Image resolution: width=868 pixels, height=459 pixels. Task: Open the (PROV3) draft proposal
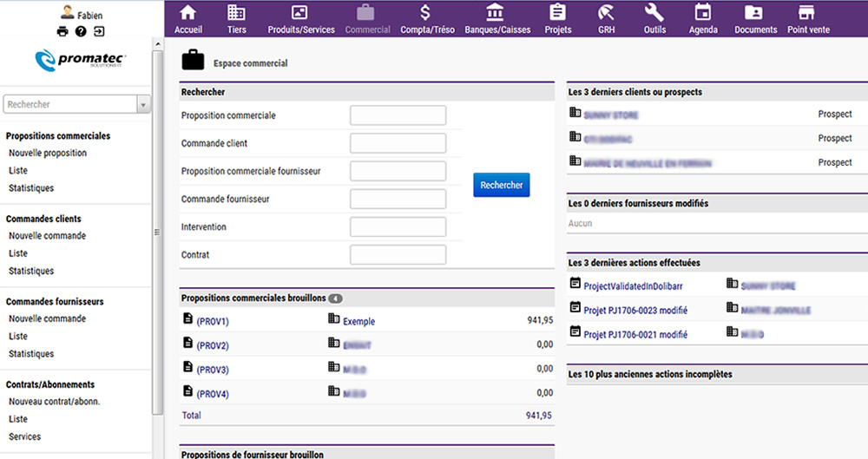213,370
